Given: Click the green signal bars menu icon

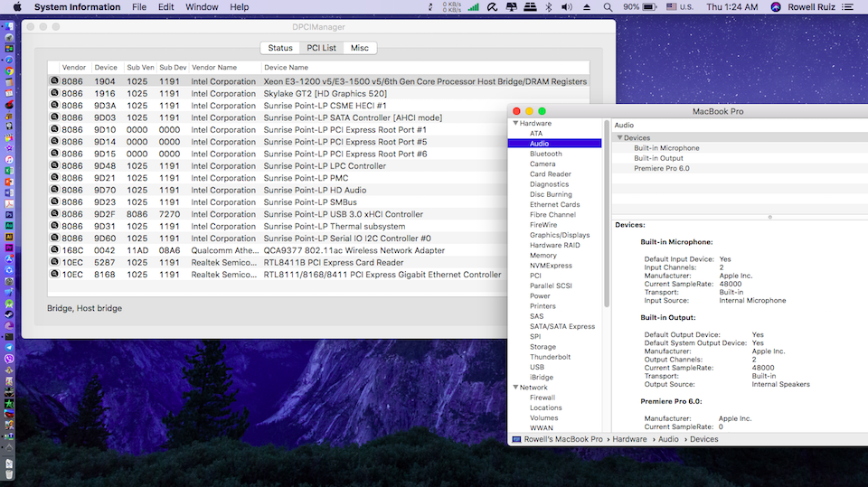Looking at the screenshot, I should [473, 7].
